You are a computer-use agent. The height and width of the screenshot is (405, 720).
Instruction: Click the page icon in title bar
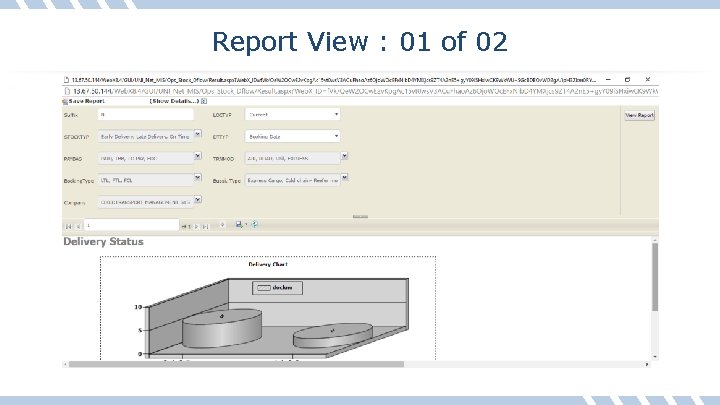pyautogui.click(x=67, y=80)
